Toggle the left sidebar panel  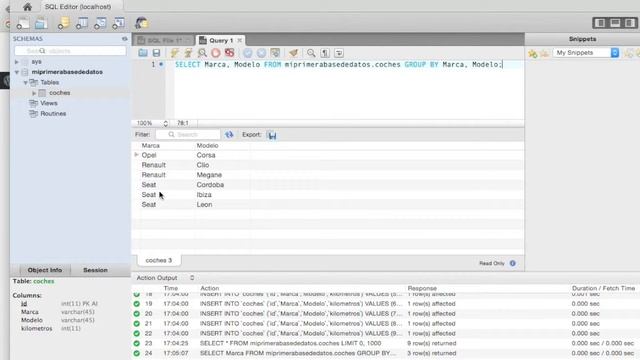point(600,23)
